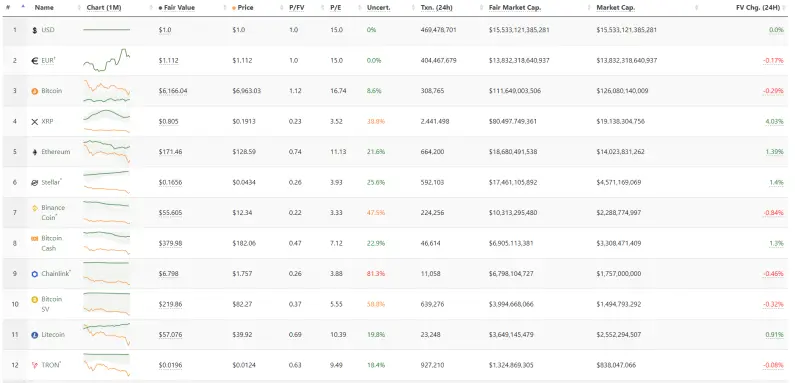
Task: Click Binance Coin FV change -0.84%
Action: [x=773, y=213]
